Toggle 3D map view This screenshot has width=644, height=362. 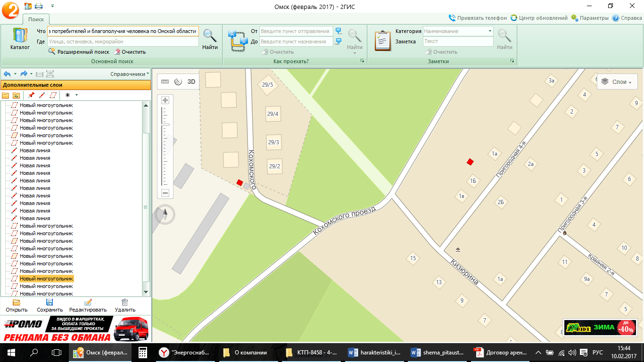(x=191, y=81)
